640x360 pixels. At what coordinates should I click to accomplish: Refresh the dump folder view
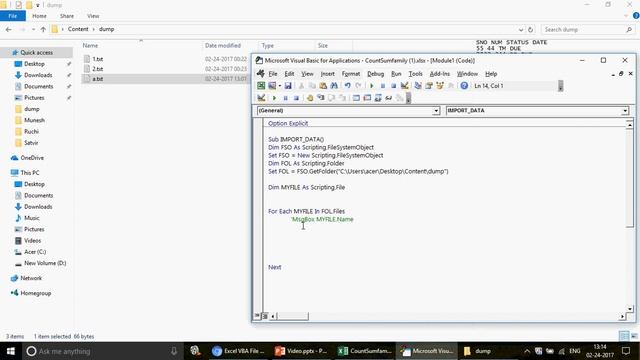530,29
